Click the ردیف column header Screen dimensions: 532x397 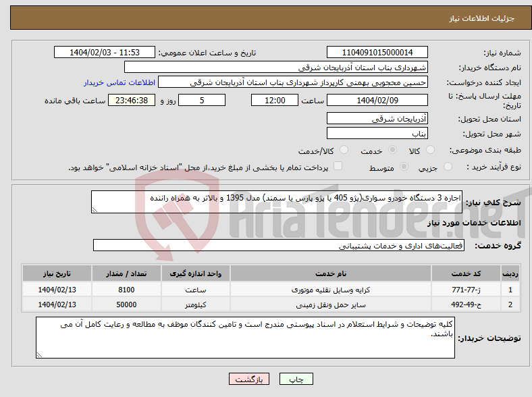510,273
